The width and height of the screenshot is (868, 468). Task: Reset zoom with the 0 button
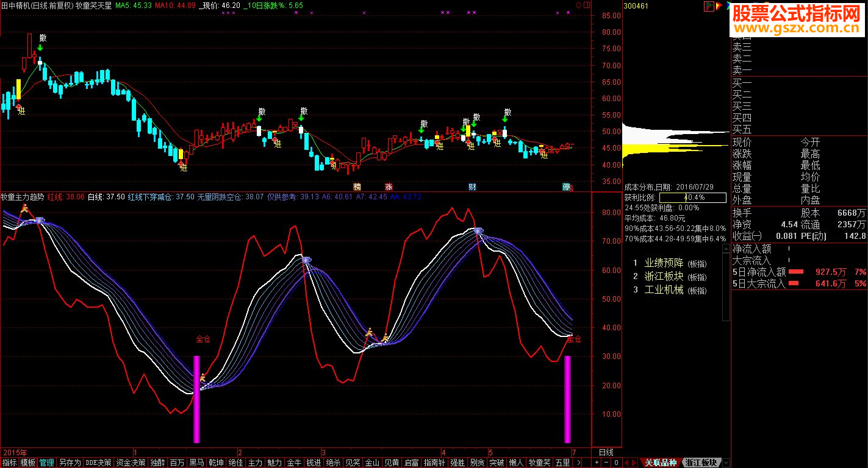[x=616, y=463]
